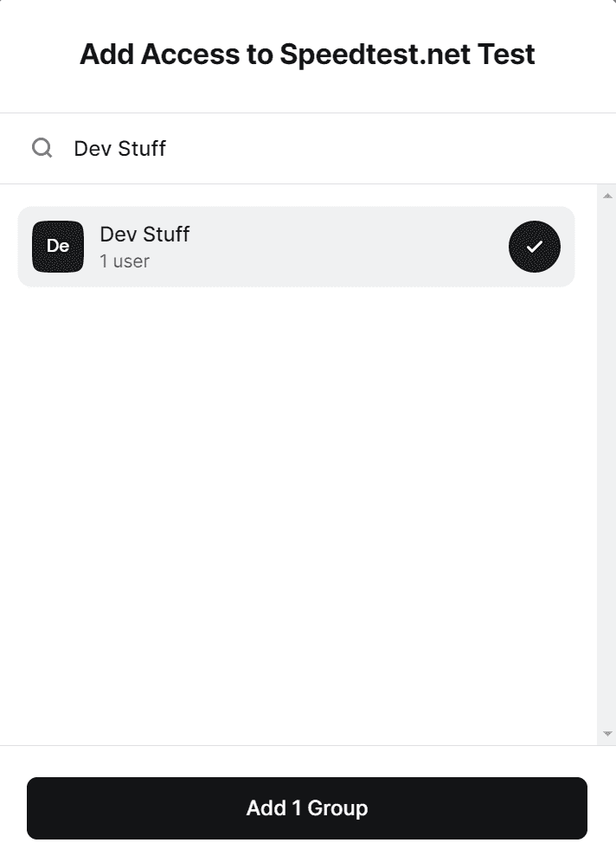
Task: Toggle selection of the Dev Stuff group row
Action: (296, 247)
